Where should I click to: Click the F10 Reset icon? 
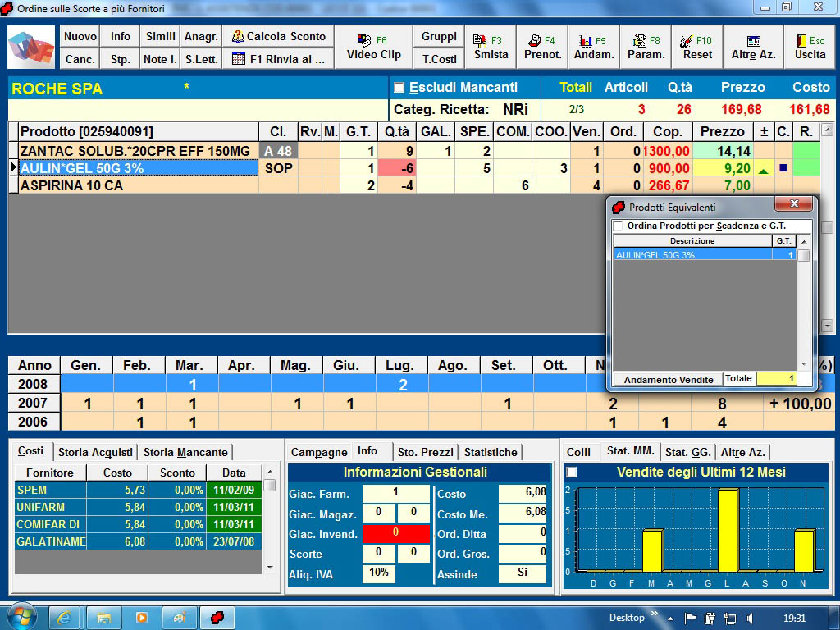697,48
